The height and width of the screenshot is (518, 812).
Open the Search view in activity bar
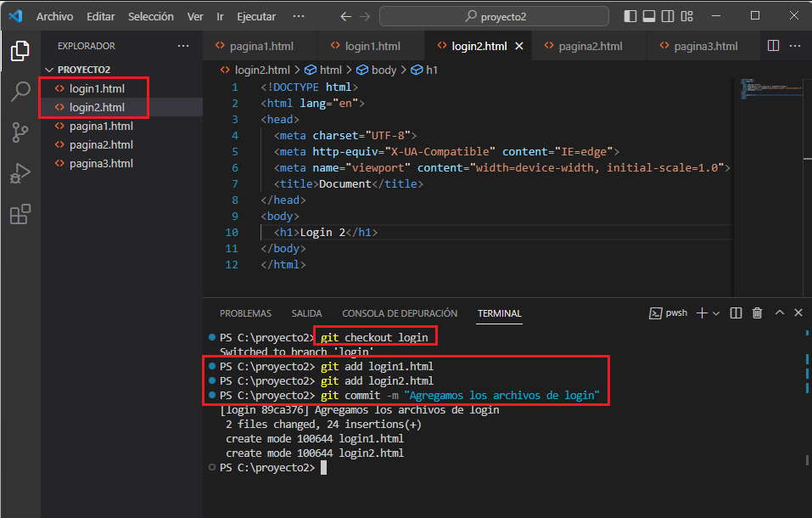(x=20, y=91)
